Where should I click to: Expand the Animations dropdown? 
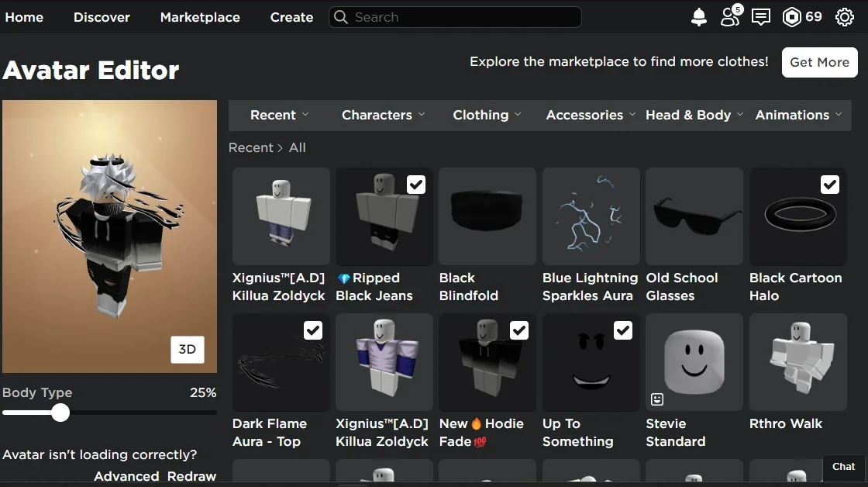(x=798, y=115)
